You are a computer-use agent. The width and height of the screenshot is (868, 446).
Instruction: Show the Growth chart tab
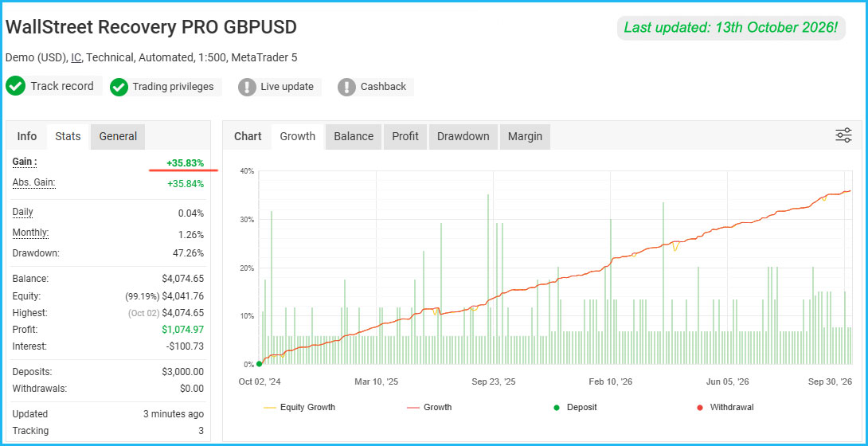point(297,136)
